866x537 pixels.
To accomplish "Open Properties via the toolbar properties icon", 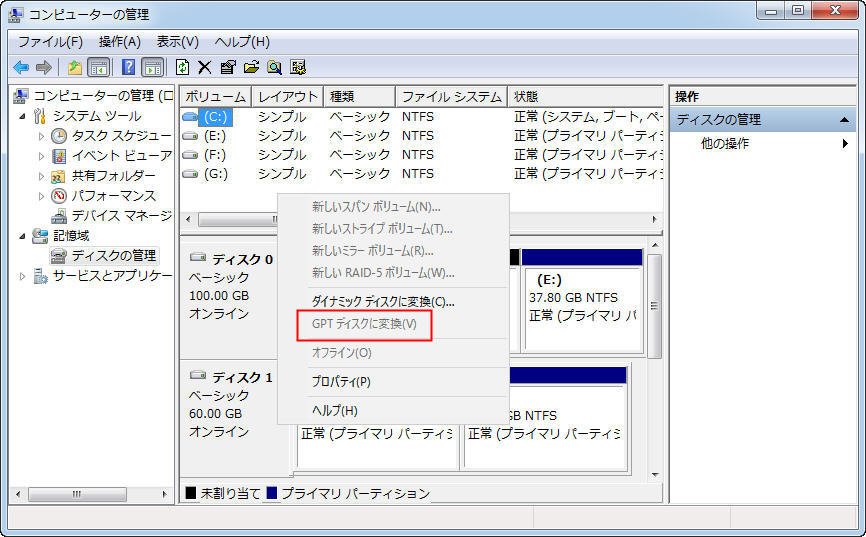I will (227, 67).
